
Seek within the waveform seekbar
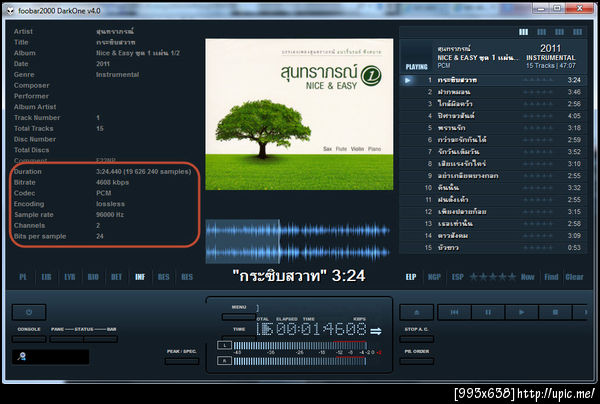coord(299,241)
